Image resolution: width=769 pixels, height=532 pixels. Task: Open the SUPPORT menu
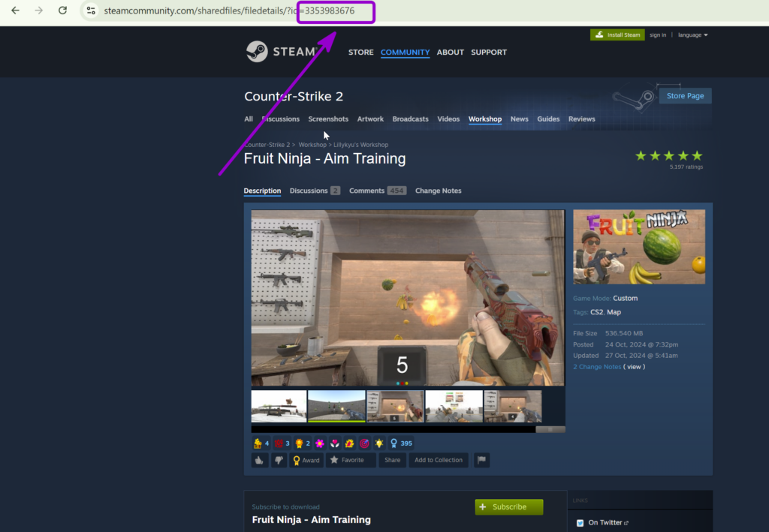click(489, 52)
